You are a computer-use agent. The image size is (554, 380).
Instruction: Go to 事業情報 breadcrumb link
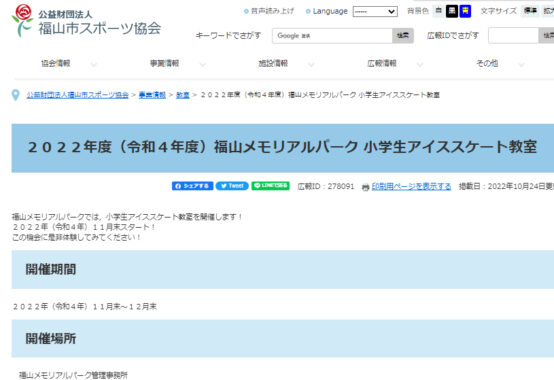tap(152, 95)
